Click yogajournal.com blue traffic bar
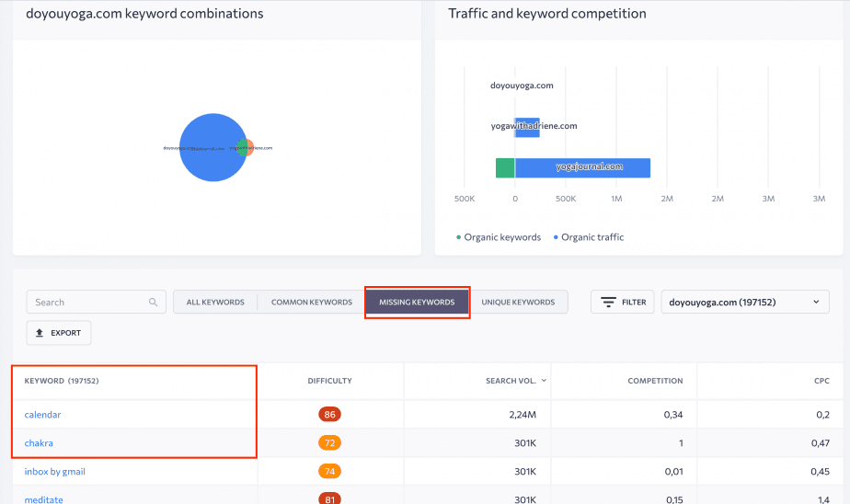850x504 pixels. point(582,168)
